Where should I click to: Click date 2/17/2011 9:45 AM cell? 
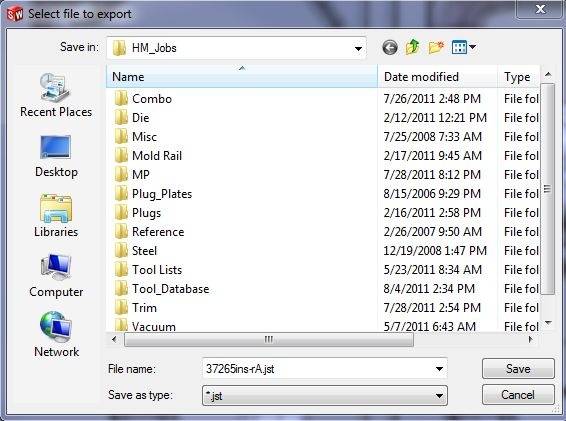click(x=432, y=156)
